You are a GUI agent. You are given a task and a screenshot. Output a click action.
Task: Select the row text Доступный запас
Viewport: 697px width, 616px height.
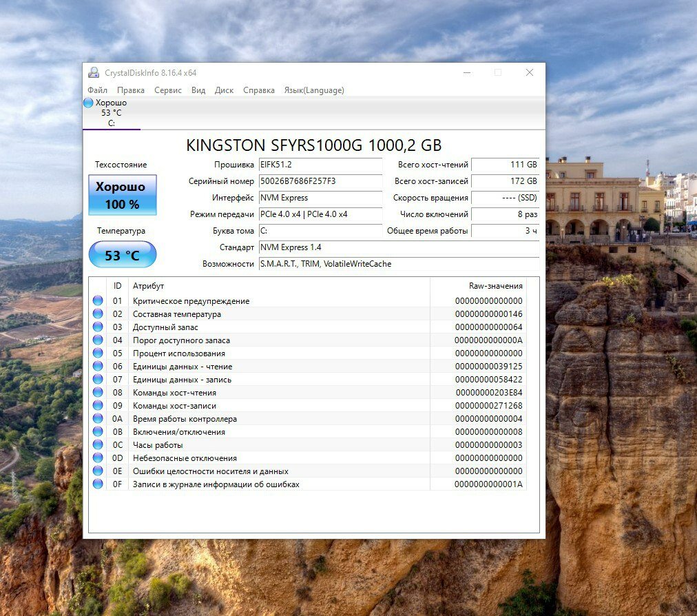(165, 327)
